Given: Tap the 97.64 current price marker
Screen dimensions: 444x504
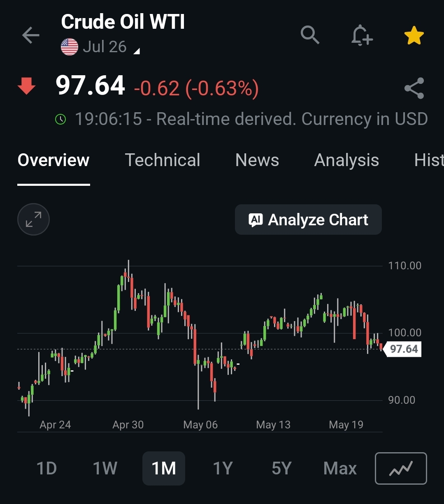Looking at the screenshot, I should pyautogui.click(x=403, y=349).
